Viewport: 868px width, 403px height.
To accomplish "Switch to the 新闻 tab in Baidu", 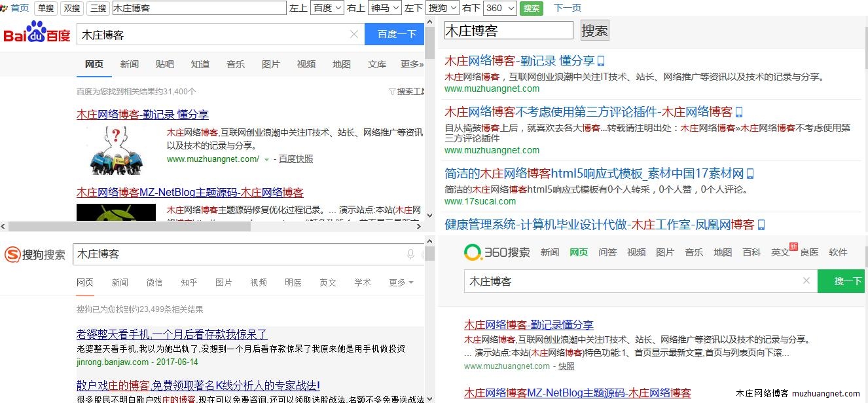I will pos(130,64).
